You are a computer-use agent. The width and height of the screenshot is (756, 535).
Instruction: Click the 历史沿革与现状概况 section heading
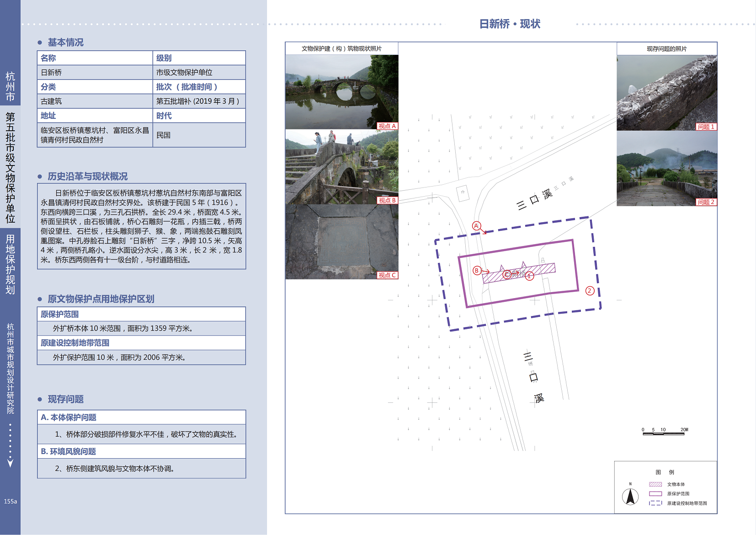coord(87,177)
